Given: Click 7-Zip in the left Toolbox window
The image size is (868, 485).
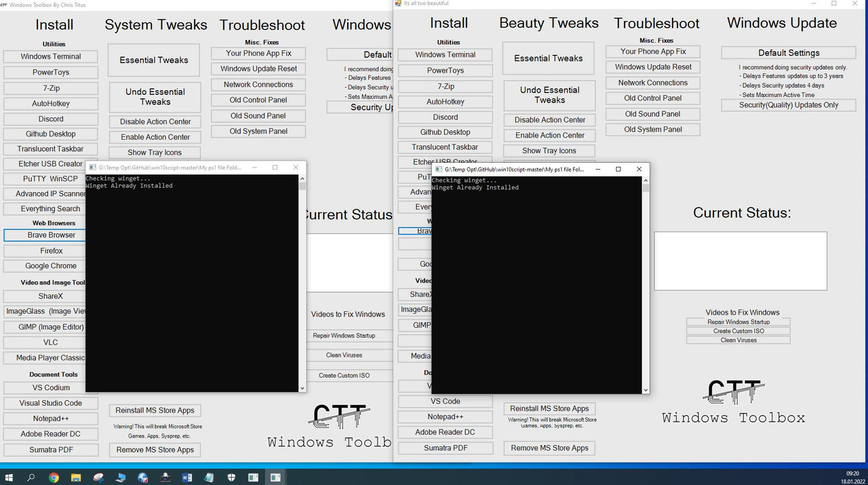Looking at the screenshot, I should [x=51, y=88].
